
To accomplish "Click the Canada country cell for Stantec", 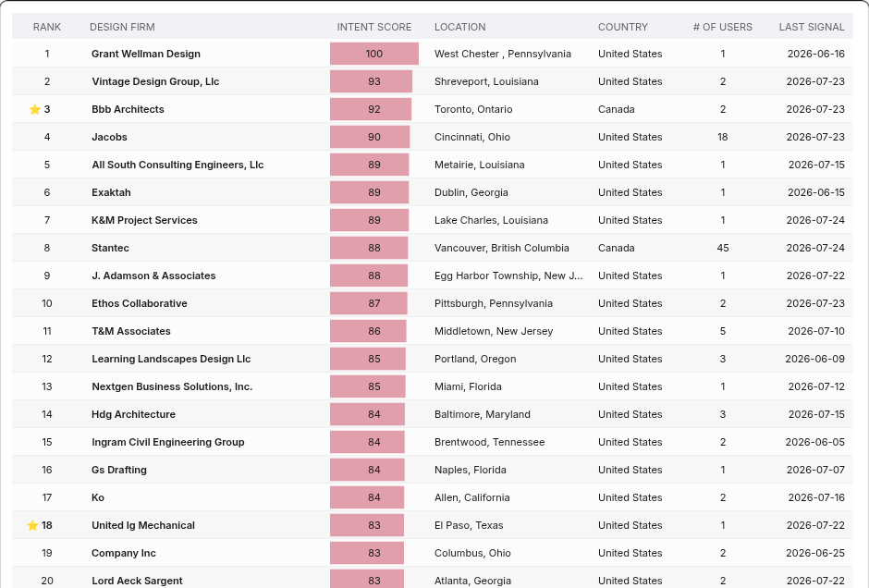I will pos(617,248).
